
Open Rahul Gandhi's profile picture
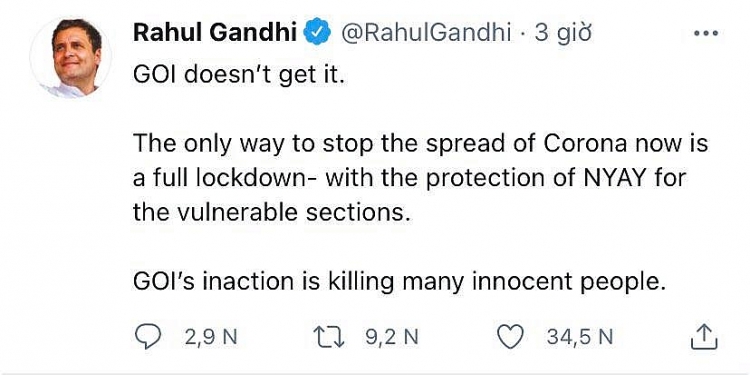(71, 57)
